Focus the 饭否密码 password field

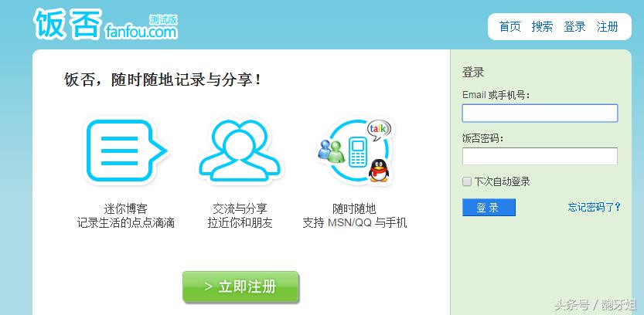click(x=540, y=156)
